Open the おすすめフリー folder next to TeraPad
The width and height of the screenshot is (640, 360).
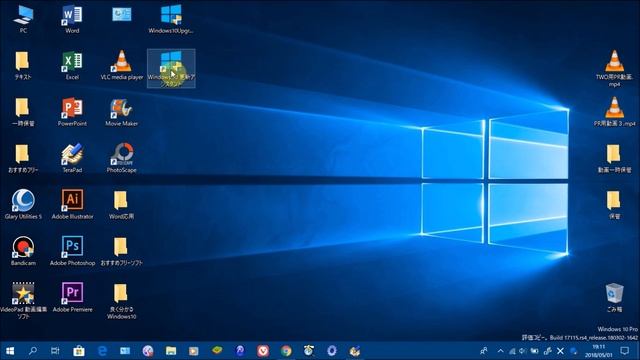[x=23, y=158]
